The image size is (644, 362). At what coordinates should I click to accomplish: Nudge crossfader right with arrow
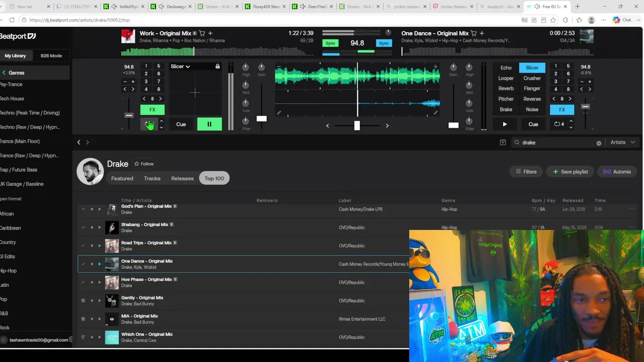coord(387,126)
